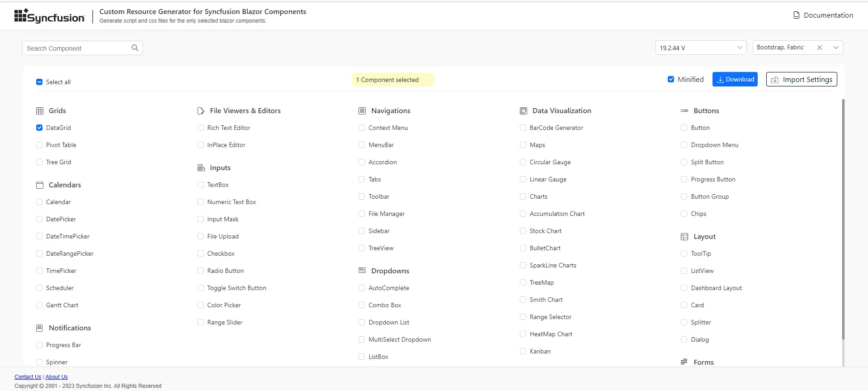Enable the Rich Text Editor component
868x391 pixels.
[201, 128]
